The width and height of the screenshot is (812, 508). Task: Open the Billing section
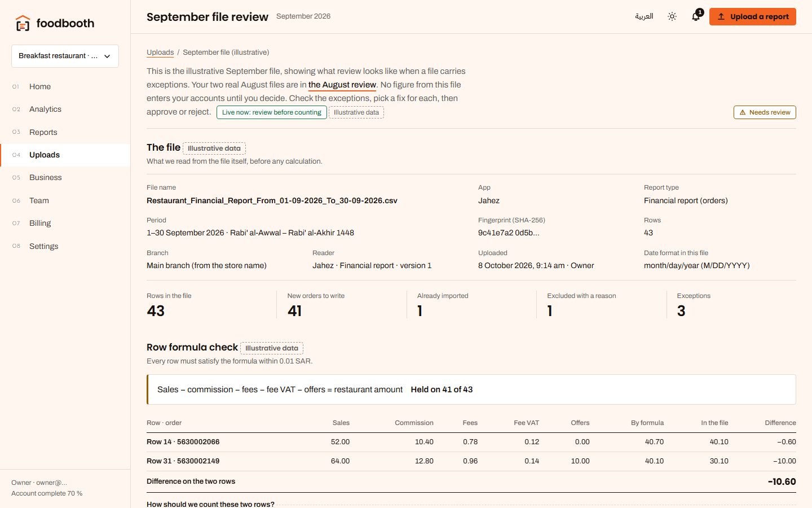(65, 223)
